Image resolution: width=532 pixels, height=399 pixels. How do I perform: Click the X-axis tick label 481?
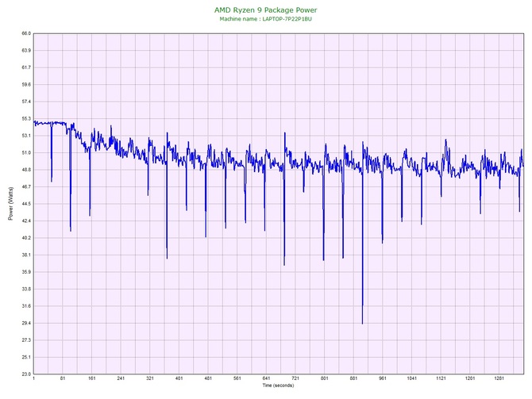[x=208, y=378]
